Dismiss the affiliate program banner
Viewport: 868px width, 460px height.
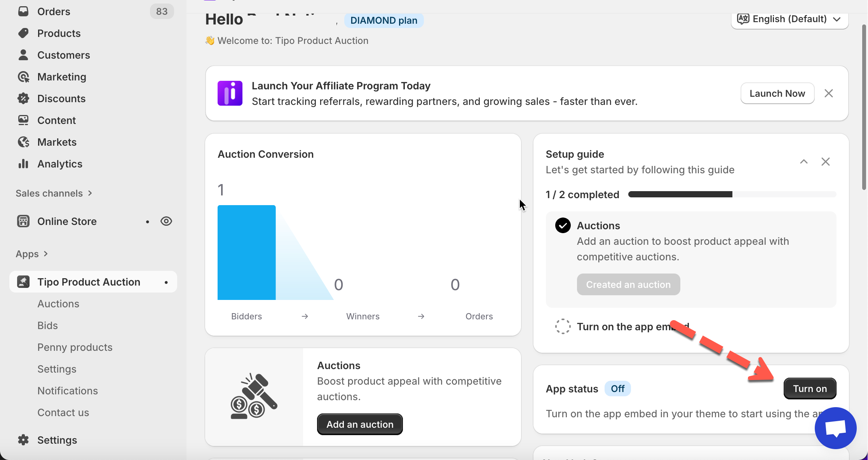[x=829, y=93]
